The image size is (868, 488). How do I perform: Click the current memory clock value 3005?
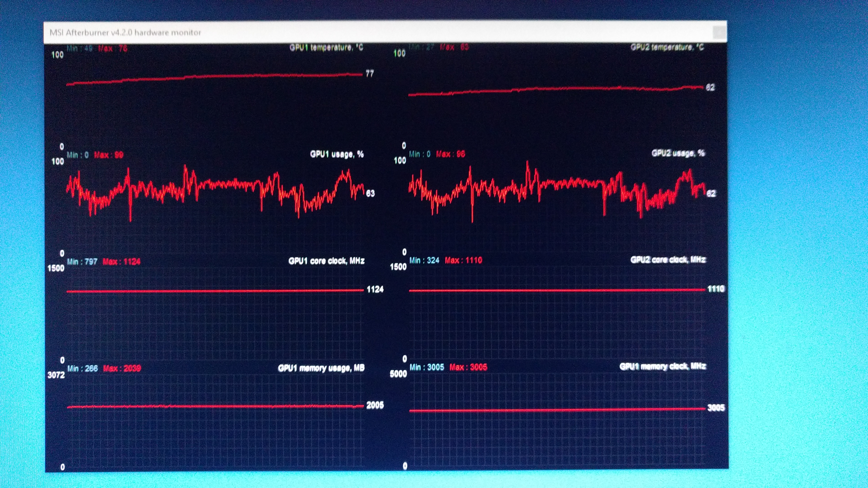pos(716,408)
